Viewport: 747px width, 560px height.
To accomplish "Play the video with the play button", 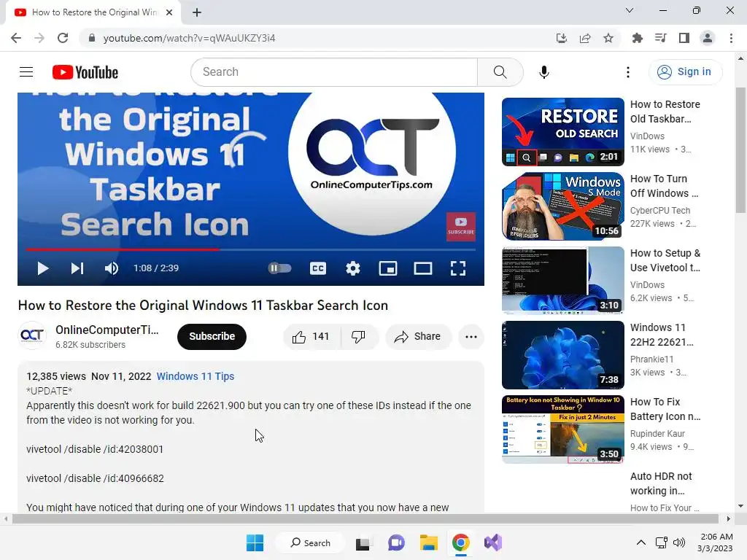I will (43, 268).
